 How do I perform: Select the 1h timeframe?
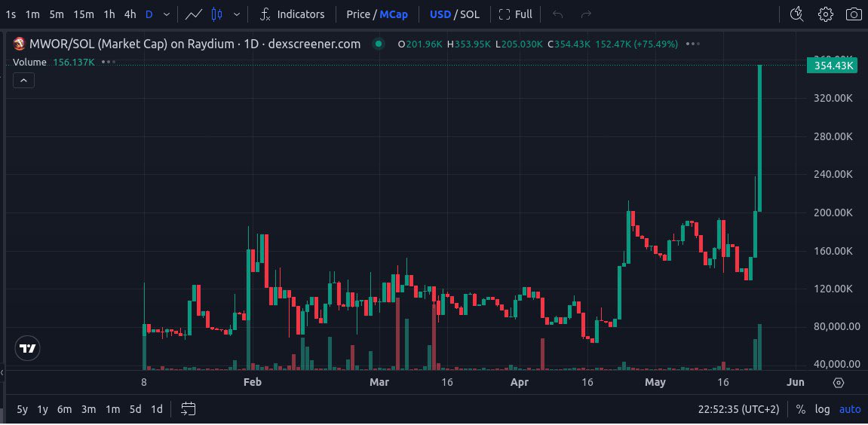coord(109,14)
